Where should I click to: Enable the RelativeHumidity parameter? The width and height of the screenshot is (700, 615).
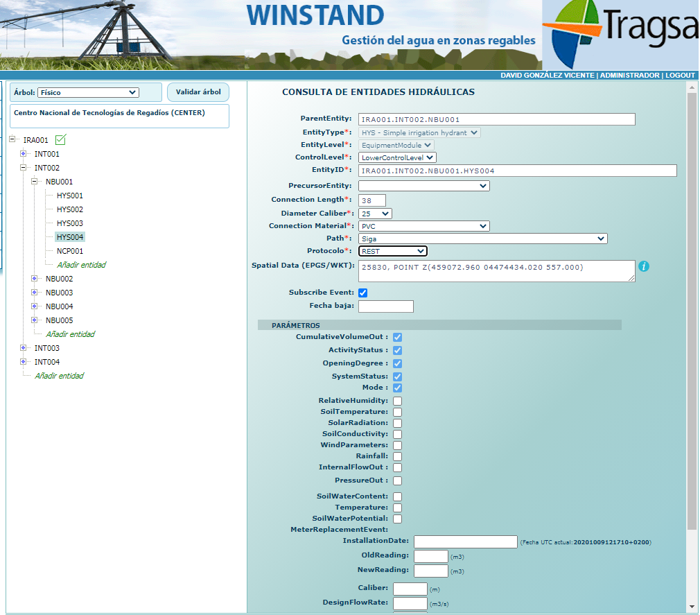(397, 401)
